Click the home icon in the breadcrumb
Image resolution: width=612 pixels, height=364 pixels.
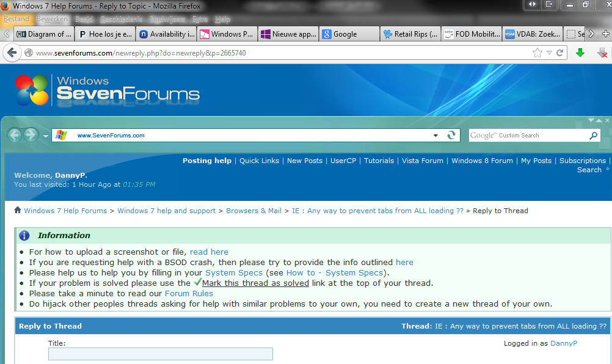(18, 210)
